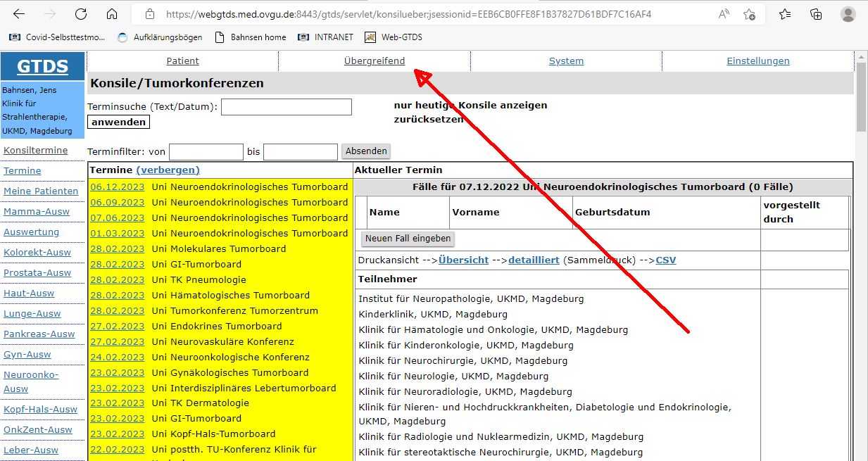Open browser Collections
This screenshot has width=868, height=461.
[815, 13]
